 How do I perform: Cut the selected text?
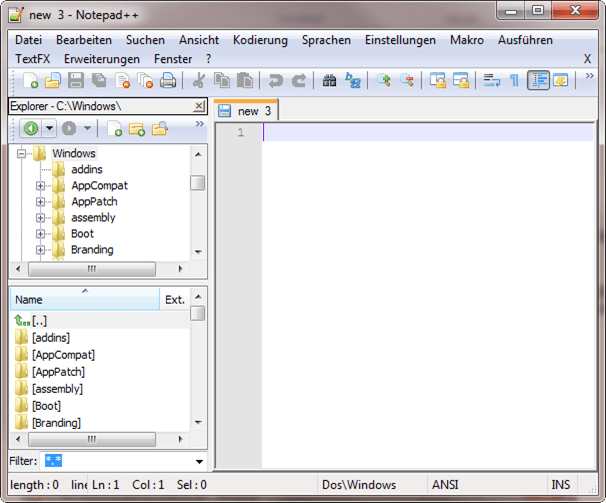click(199, 80)
